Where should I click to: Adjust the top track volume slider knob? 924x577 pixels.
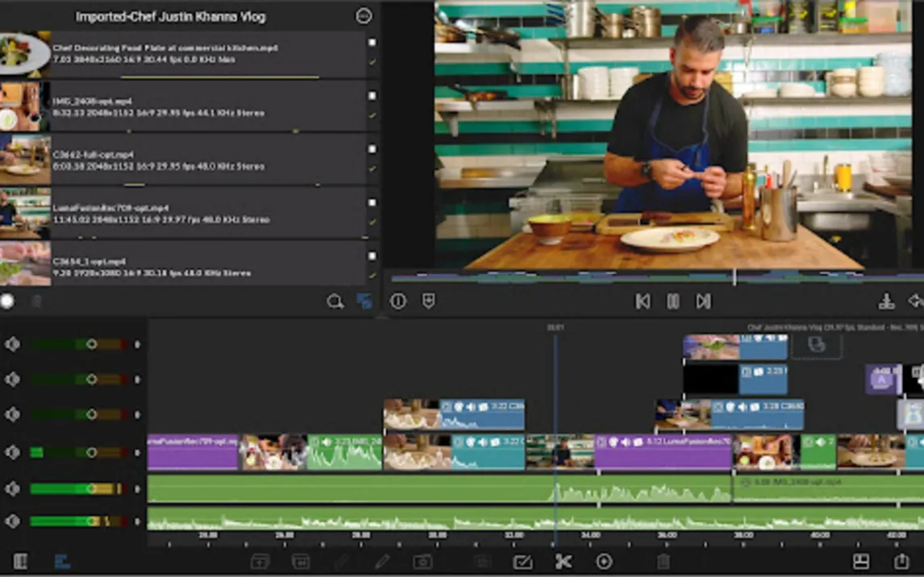[x=92, y=344]
